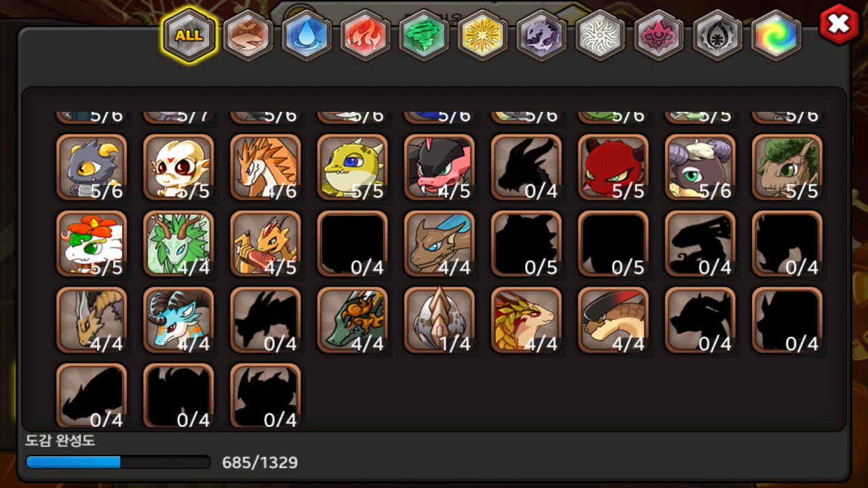Click the collection completion progress bar
This screenshot has height=488, width=868.
pyautogui.click(x=118, y=462)
